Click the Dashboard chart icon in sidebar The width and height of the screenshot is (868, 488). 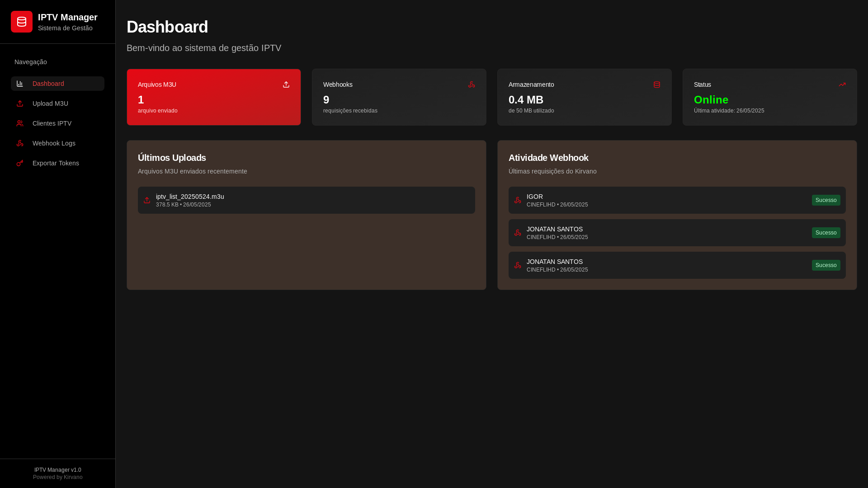[x=20, y=84]
